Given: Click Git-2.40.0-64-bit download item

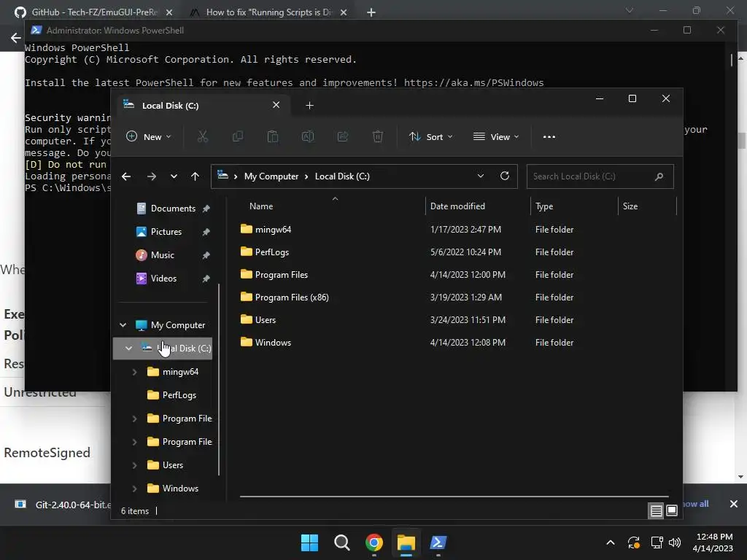Looking at the screenshot, I should [x=63, y=505].
